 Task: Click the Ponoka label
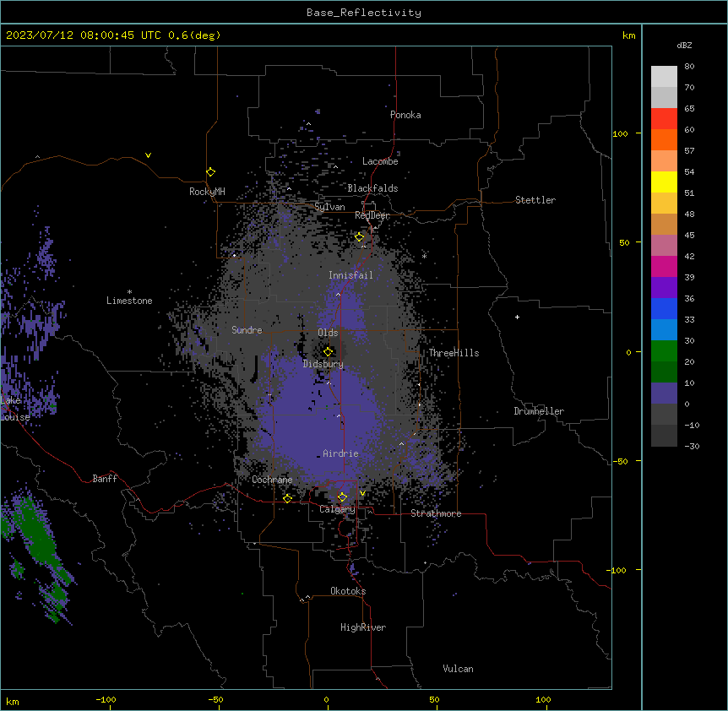405,115
